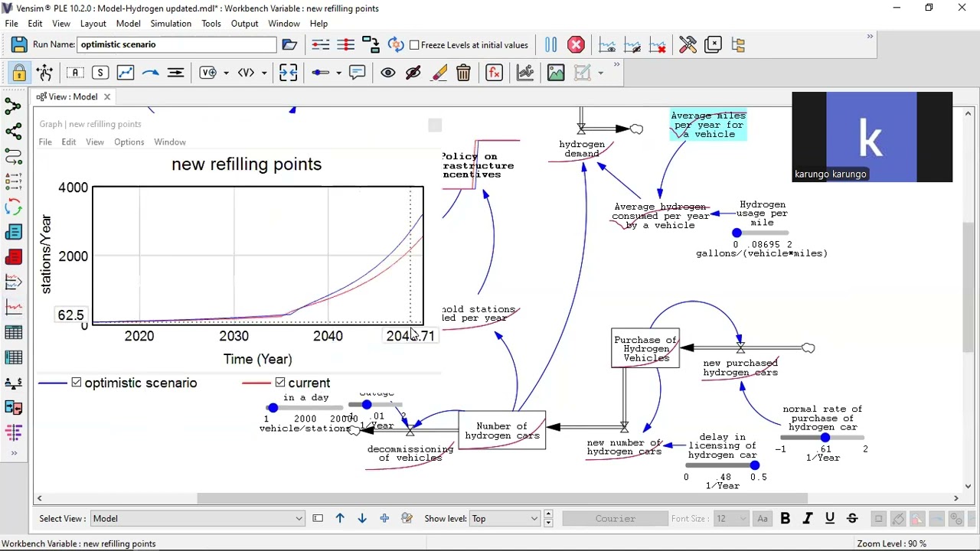
Task: Select the View : Model tab
Action: click(x=72, y=96)
